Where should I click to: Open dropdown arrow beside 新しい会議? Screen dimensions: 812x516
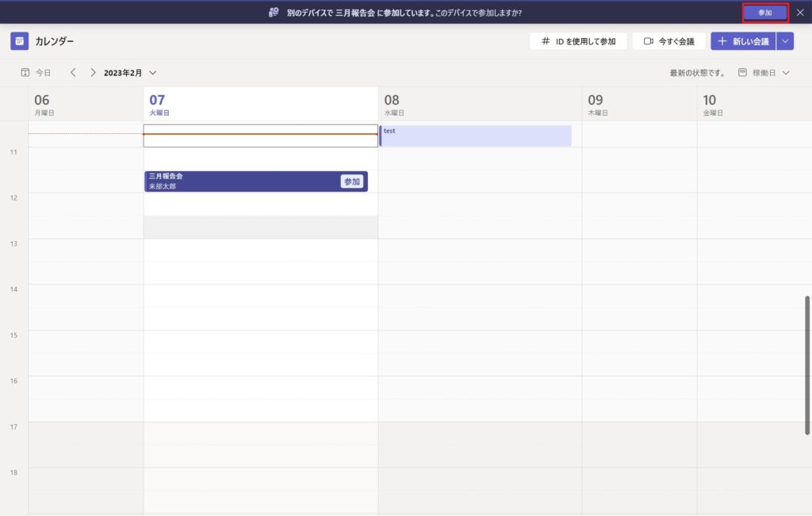[785, 41]
